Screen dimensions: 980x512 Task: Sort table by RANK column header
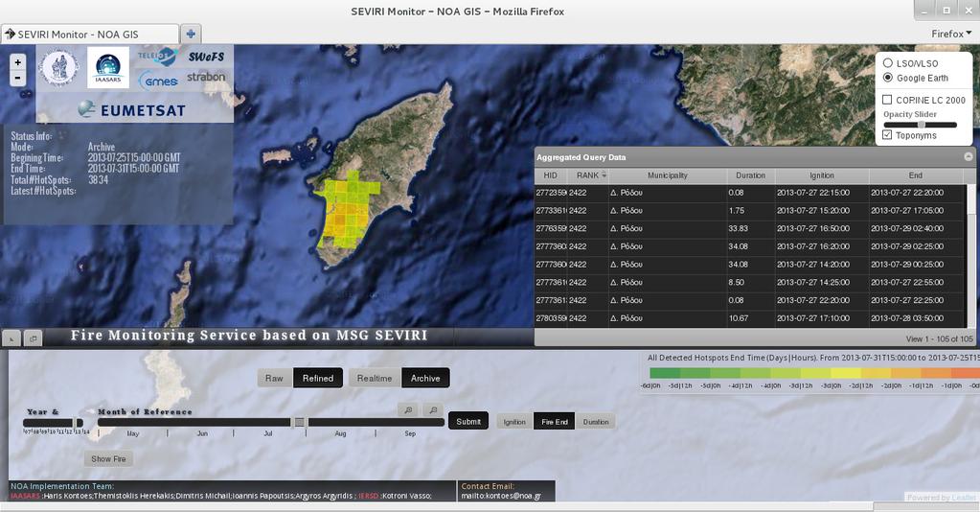(x=587, y=175)
